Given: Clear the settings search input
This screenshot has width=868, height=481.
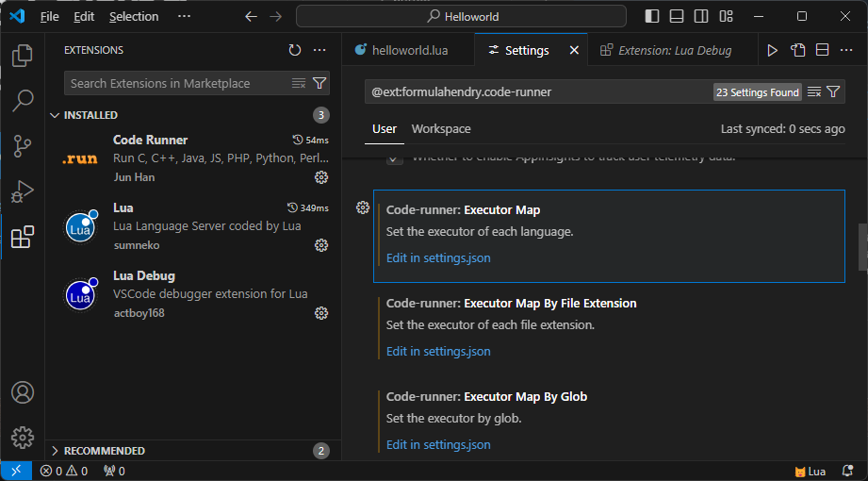Looking at the screenshot, I should click(x=813, y=92).
